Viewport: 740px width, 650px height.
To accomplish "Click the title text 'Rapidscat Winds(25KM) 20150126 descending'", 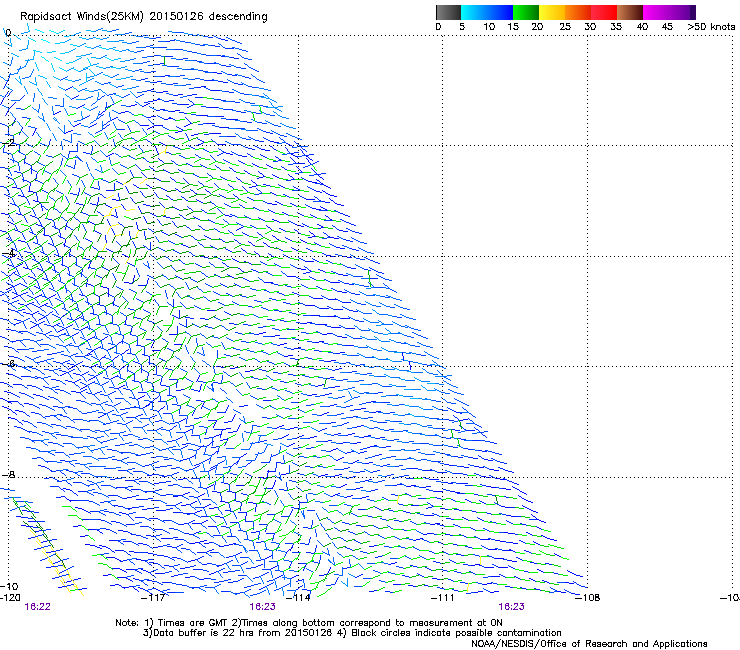I will click(x=143, y=17).
